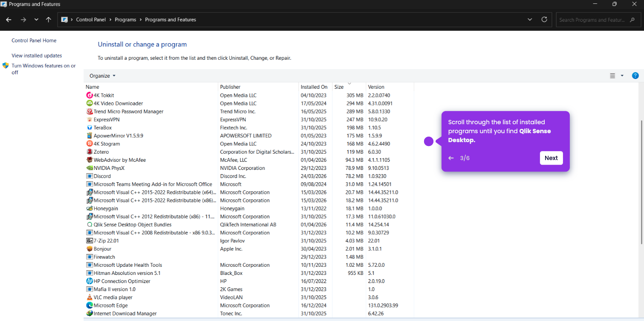The width and height of the screenshot is (644, 321).
Task: Click publisher APOWERSOFT LIMITED
Action: click(245, 136)
